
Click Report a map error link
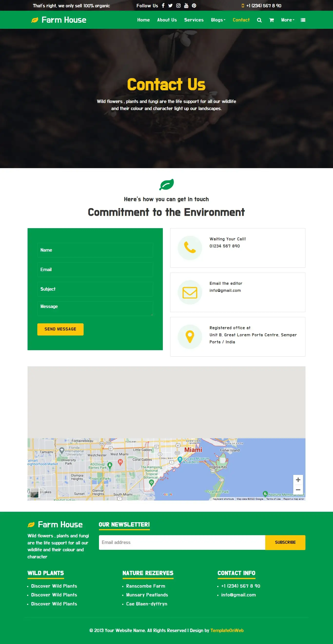tap(294, 499)
